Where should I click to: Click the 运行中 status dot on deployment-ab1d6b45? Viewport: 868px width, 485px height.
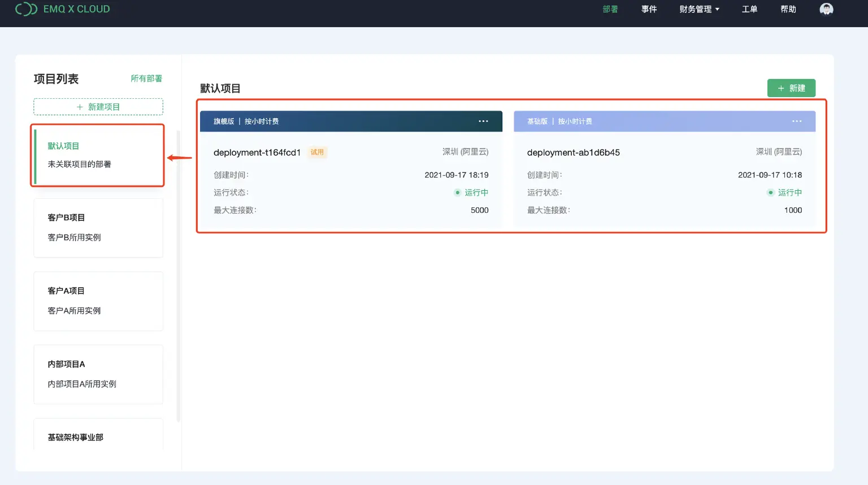pyautogui.click(x=770, y=193)
